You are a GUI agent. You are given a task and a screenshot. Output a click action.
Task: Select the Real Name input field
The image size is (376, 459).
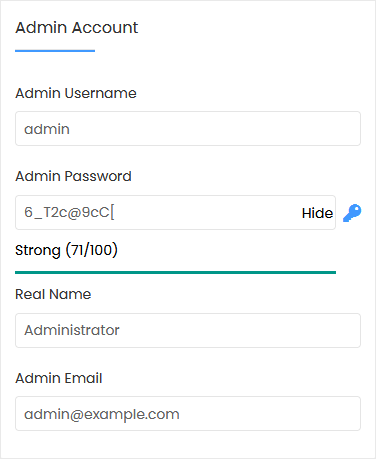(188, 330)
